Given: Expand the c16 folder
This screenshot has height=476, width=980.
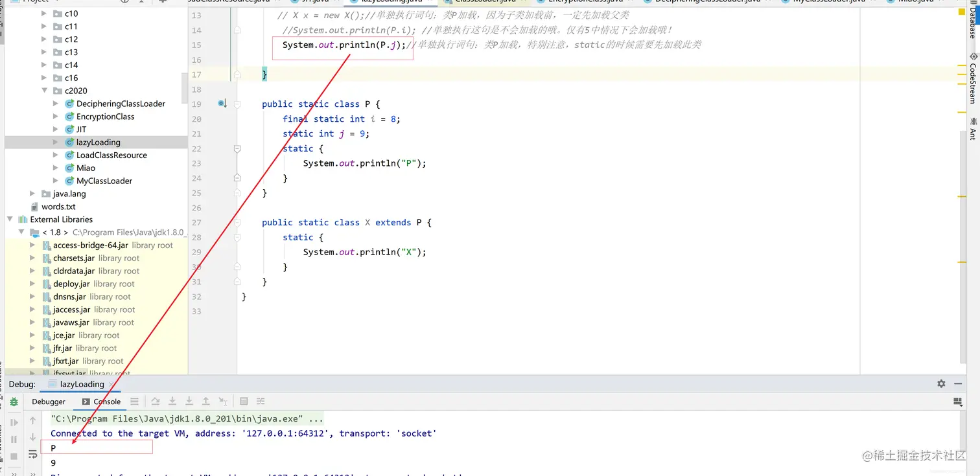Looking at the screenshot, I should (x=44, y=78).
